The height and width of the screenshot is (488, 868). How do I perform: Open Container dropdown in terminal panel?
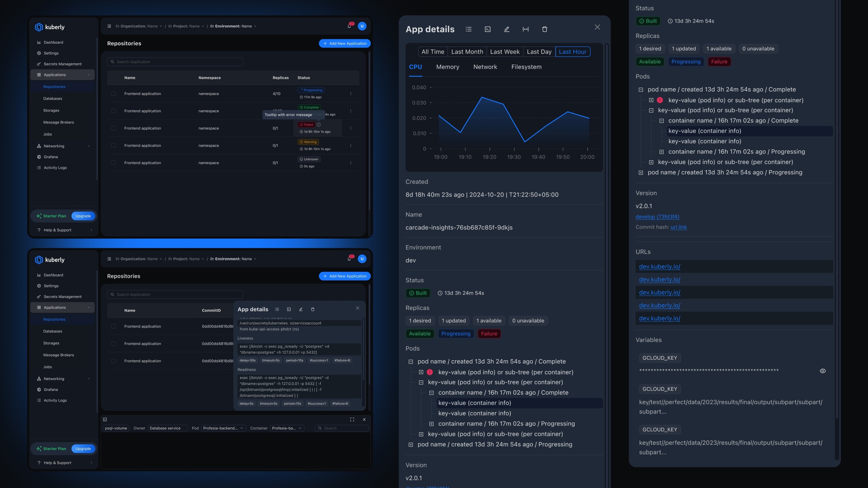click(287, 428)
